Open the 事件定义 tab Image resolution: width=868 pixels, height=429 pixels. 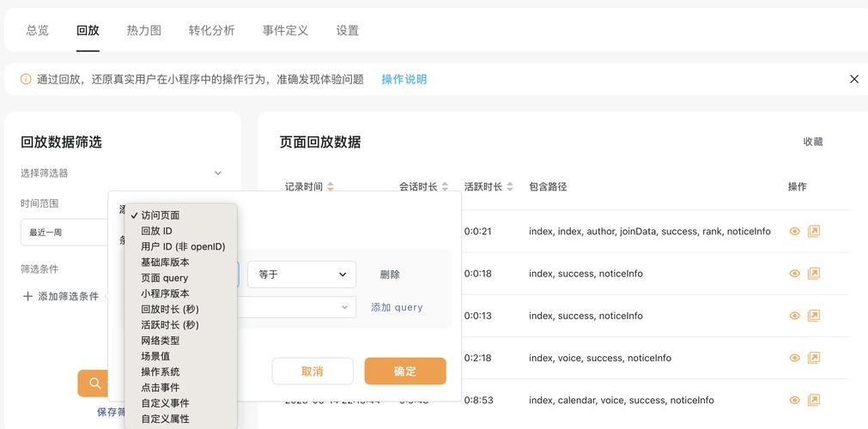point(285,30)
